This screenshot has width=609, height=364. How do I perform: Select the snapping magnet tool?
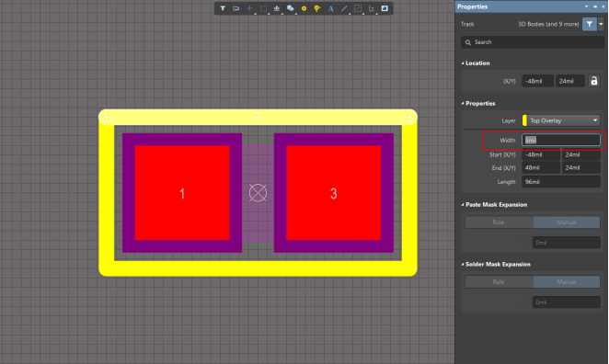click(x=236, y=8)
